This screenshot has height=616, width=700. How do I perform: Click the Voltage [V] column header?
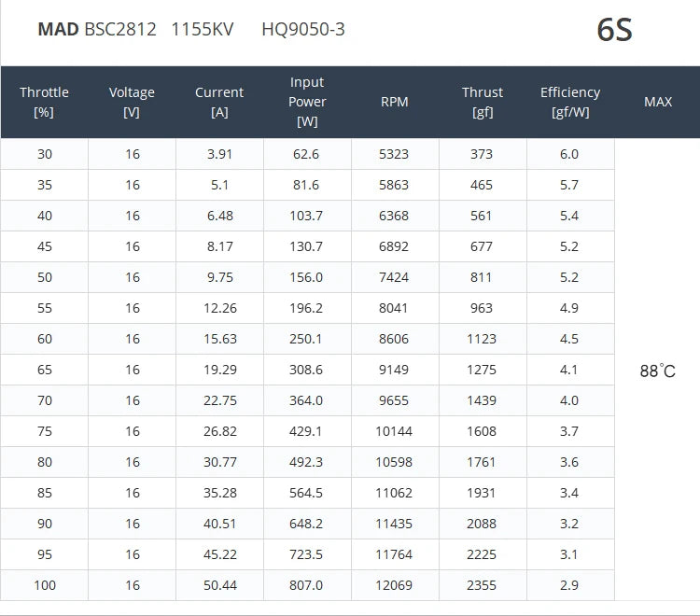point(132,102)
